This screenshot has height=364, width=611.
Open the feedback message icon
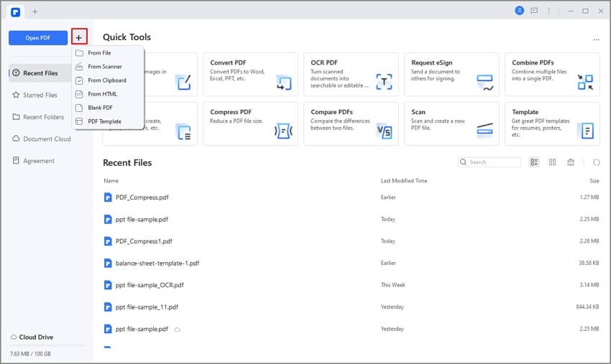click(x=534, y=11)
